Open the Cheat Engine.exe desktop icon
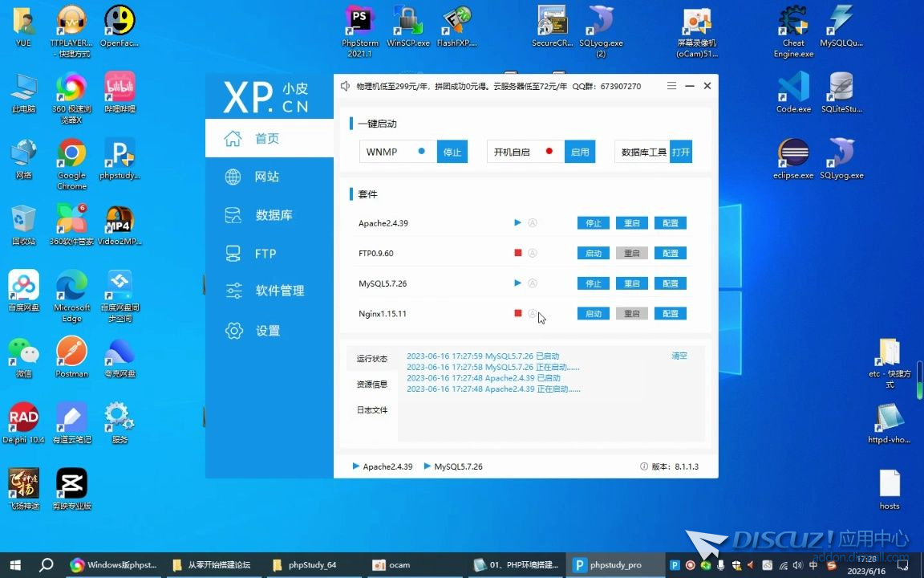The width and height of the screenshot is (924, 578). (x=793, y=31)
